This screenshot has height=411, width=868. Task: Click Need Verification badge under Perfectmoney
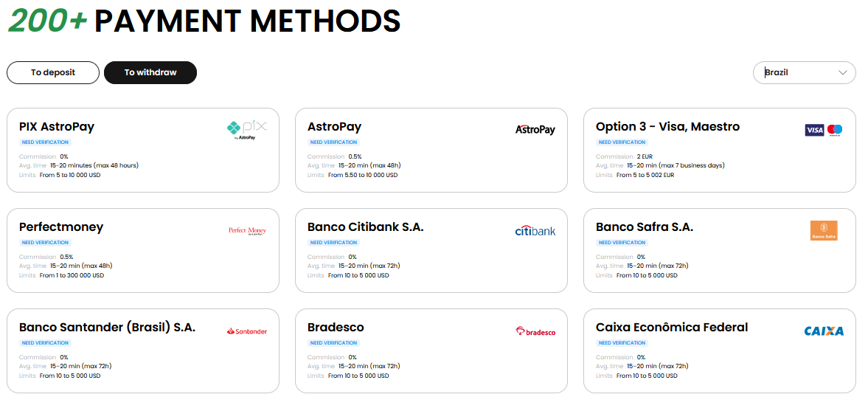45,243
